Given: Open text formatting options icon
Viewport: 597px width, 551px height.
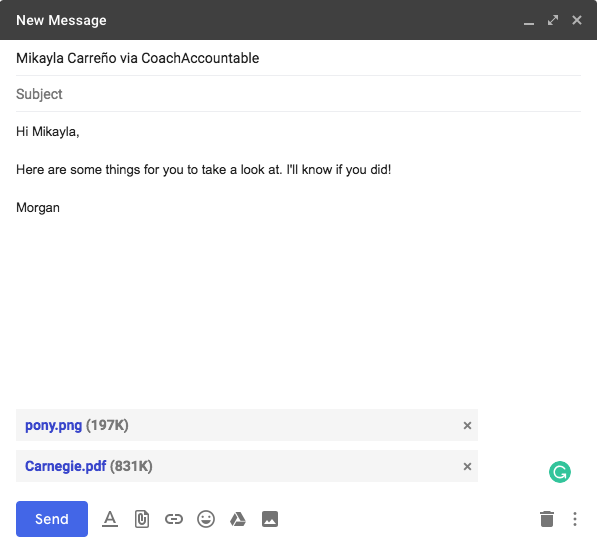Looking at the screenshot, I should click(110, 519).
